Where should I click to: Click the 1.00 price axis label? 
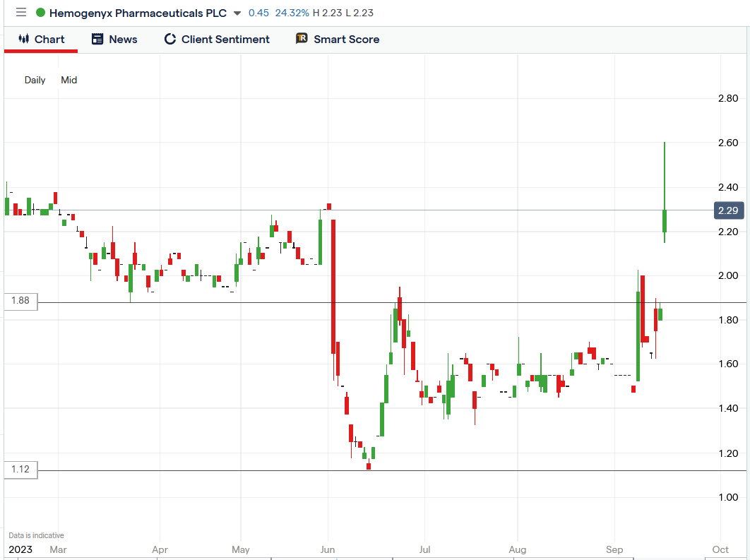(728, 497)
